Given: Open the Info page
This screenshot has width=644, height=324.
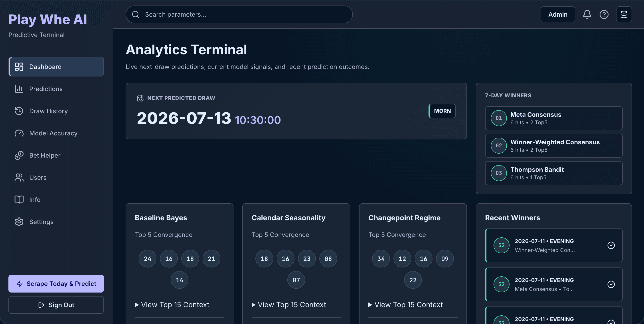Looking at the screenshot, I should (x=56, y=200).
